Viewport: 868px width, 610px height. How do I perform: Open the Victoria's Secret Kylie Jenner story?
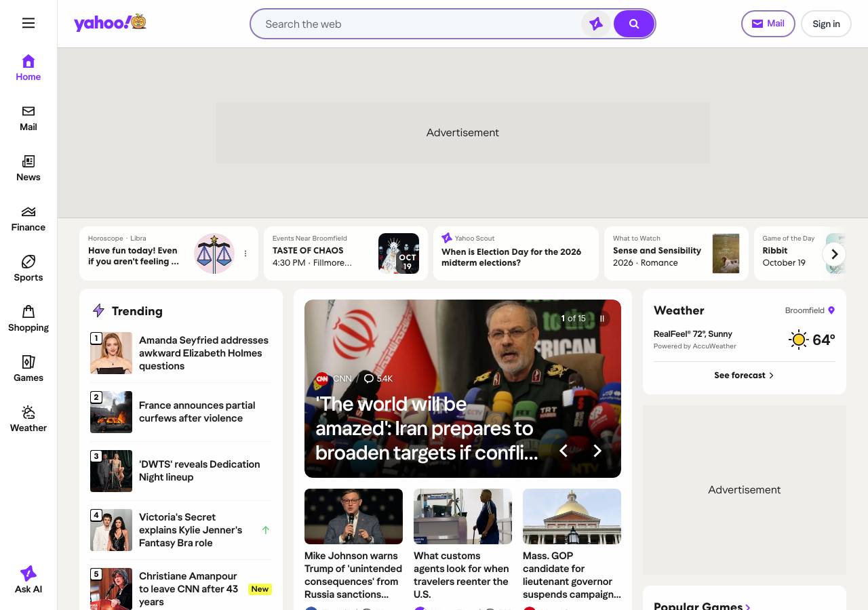coord(180,530)
